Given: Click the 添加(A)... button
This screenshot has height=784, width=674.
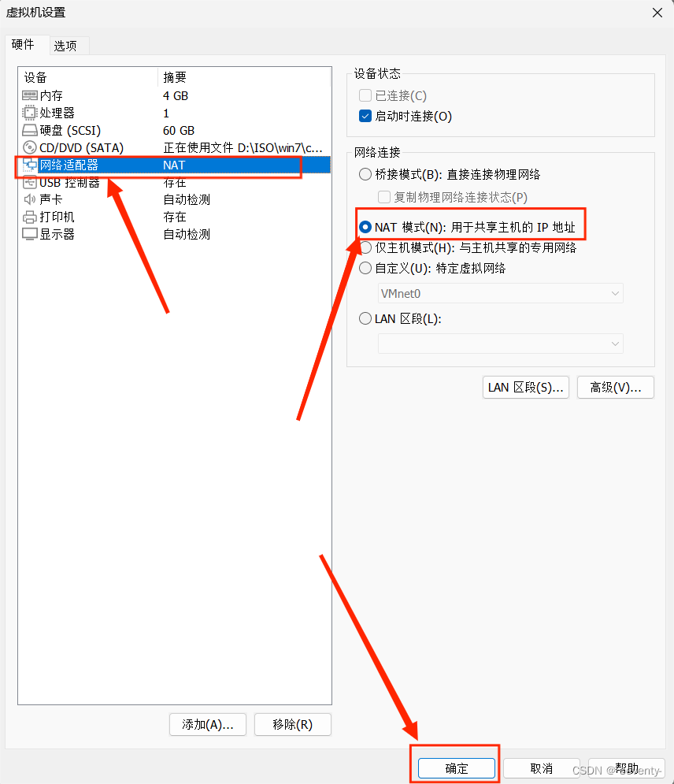Looking at the screenshot, I should (x=208, y=724).
